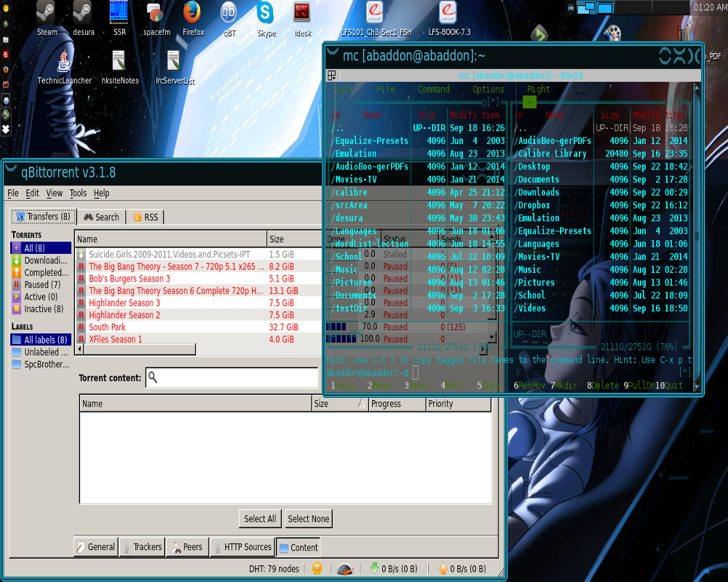The height and width of the screenshot is (582, 728).
Task: Select /Dropbox directory in mc
Action: pyautogui.click(x=601, y=205)
